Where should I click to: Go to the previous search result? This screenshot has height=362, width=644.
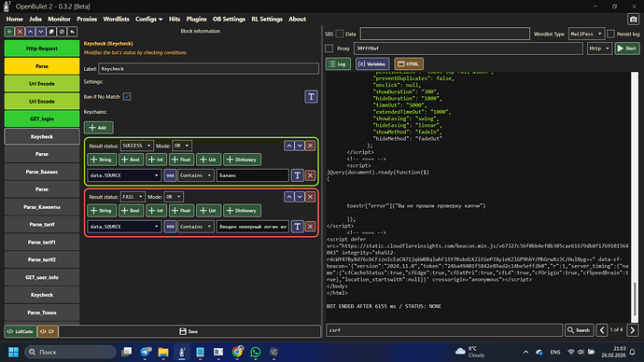tap(602, 330)
